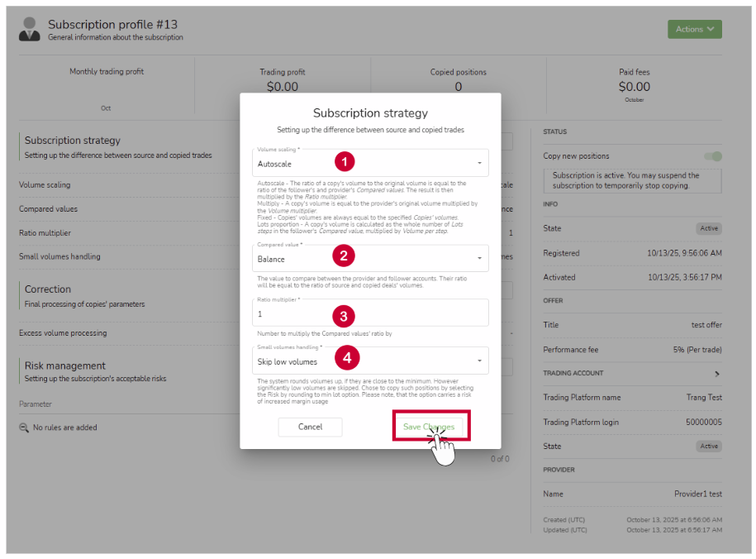
Task: Toggle the Copy new positions switch
Action: coord(711,156)
